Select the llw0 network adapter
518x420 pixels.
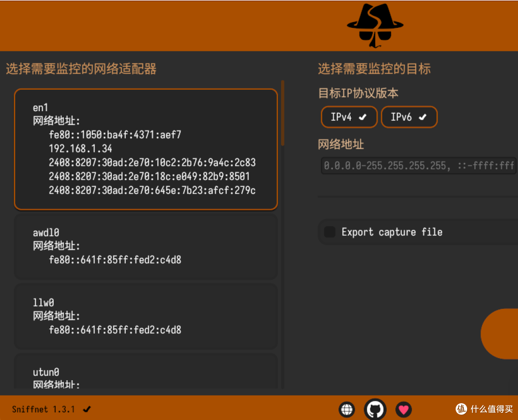(x=146, y=316)
